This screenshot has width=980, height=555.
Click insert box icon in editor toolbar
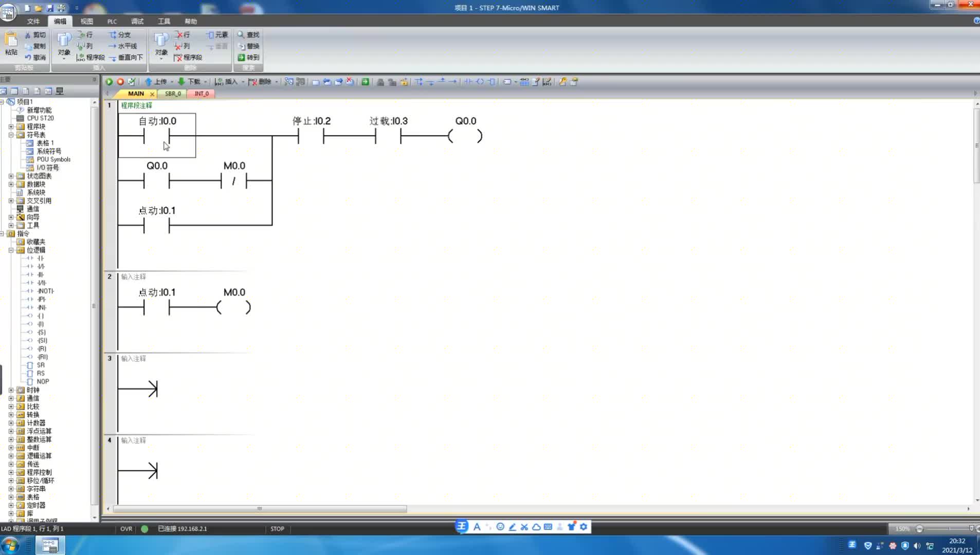[x=492, y=82]
